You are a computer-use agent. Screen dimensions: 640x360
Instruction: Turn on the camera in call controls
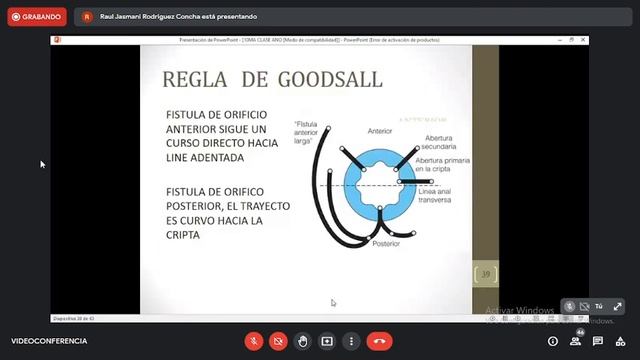point(278,341)
